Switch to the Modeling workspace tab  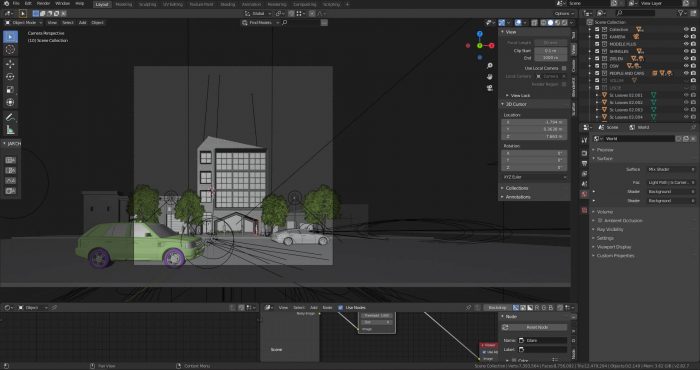click(x=124, y=4)
